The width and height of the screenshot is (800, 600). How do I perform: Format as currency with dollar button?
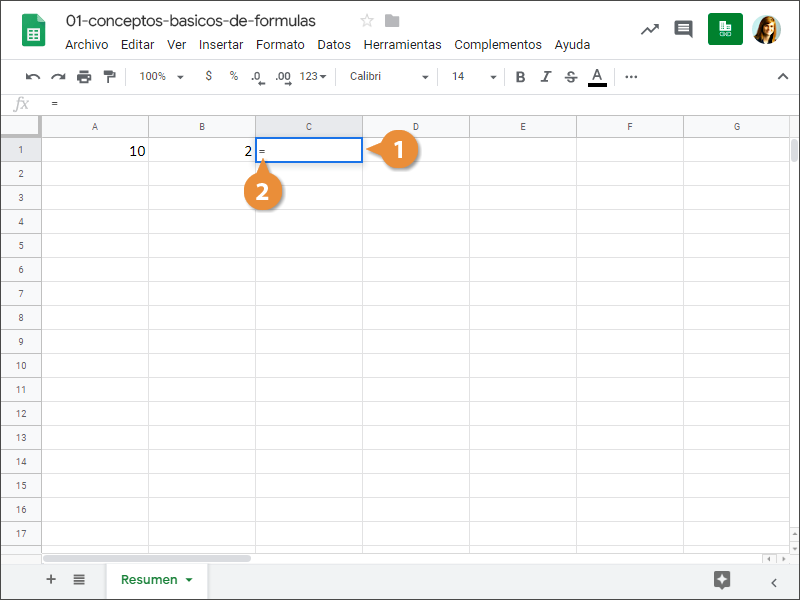[x=208, y=77]
